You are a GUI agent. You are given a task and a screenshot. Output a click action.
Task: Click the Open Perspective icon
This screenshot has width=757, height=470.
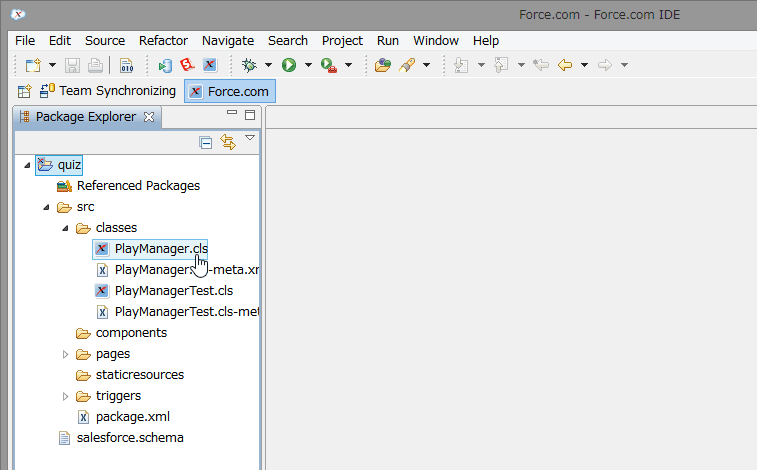(25, 91)
